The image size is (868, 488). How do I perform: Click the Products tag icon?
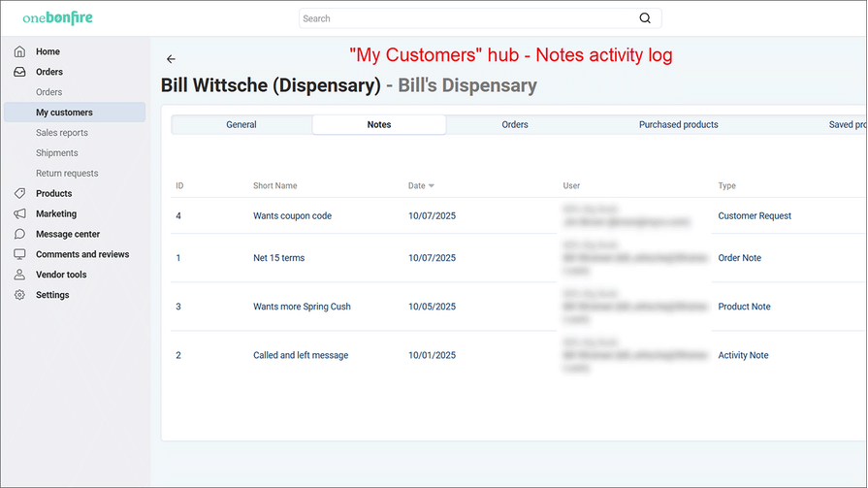19,193
